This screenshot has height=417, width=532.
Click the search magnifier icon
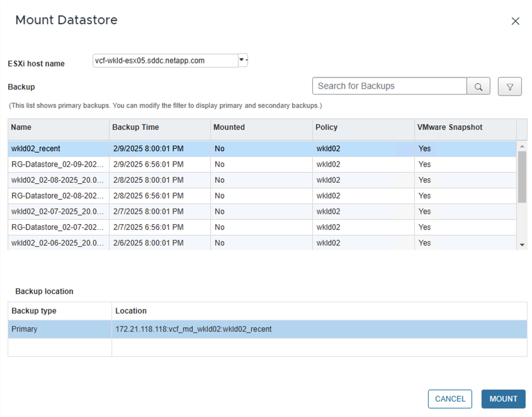coord(478,87)
